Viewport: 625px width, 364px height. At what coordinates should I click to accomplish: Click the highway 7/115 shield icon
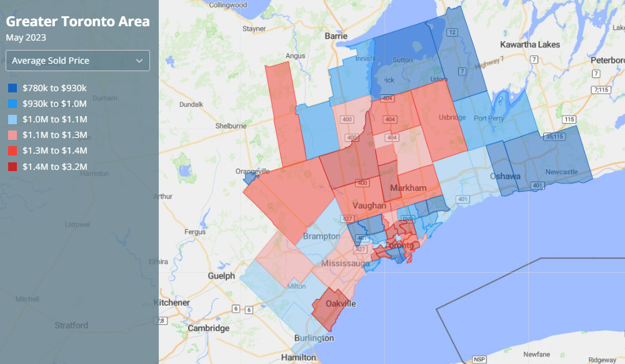[x=601, y=90]
